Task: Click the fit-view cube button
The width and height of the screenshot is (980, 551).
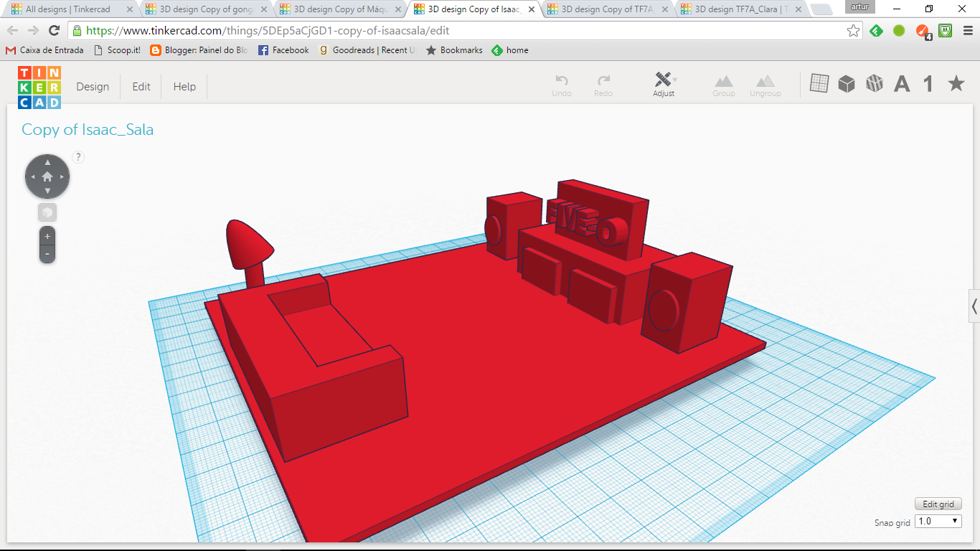Action: point(47,212)
